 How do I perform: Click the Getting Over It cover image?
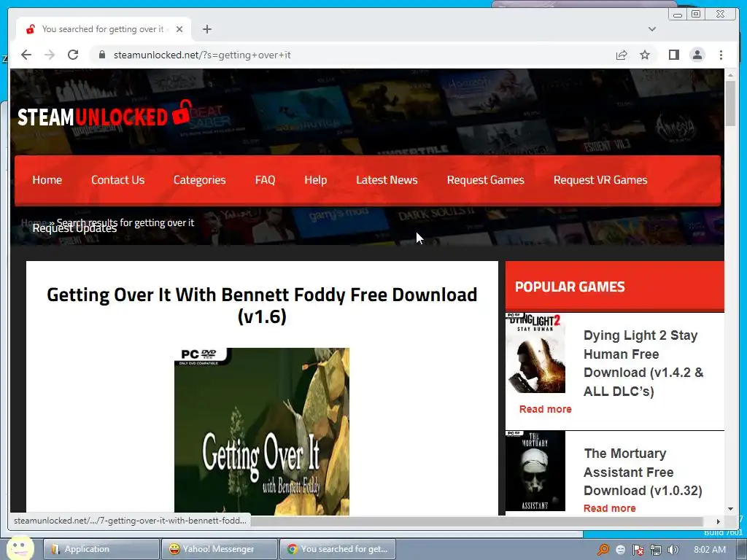[262, 432]
